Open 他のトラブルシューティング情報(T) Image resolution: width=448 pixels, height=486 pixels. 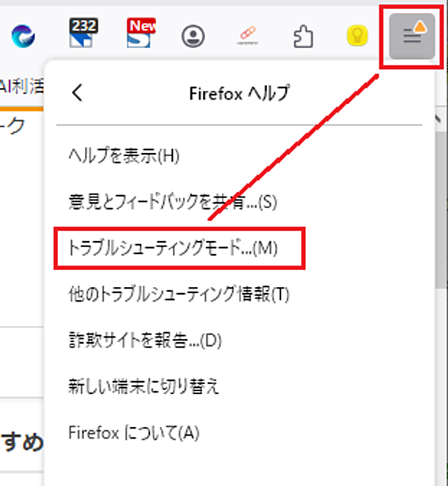coord(239,294)
